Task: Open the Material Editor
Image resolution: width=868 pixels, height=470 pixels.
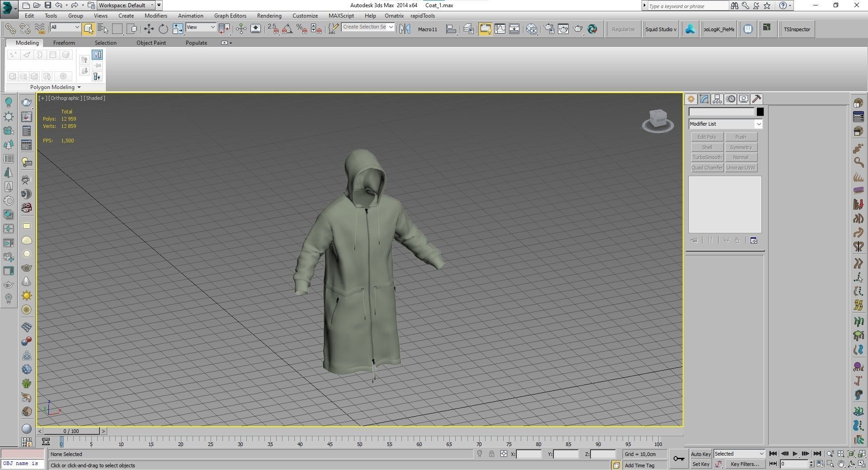Action: click(x=532, y=29)
